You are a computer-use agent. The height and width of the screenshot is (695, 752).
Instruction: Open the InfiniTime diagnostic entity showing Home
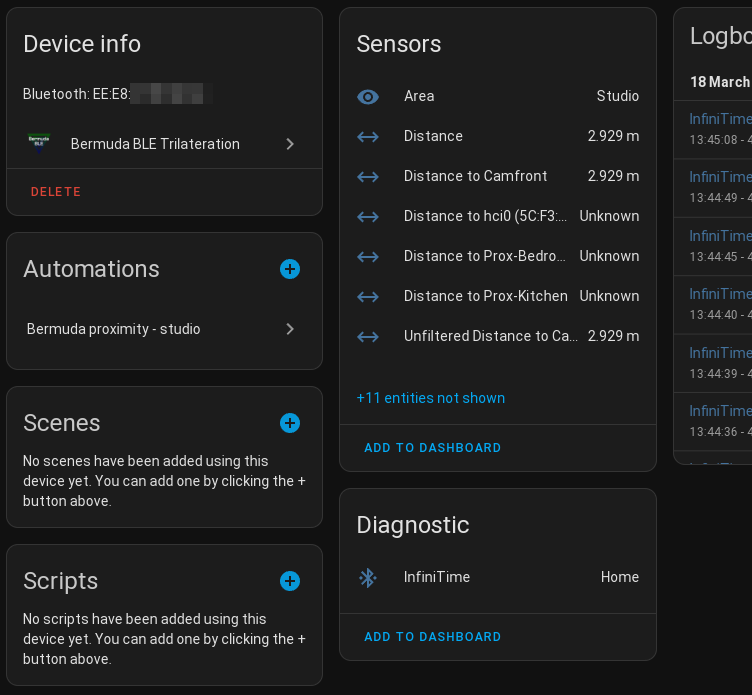500,577
